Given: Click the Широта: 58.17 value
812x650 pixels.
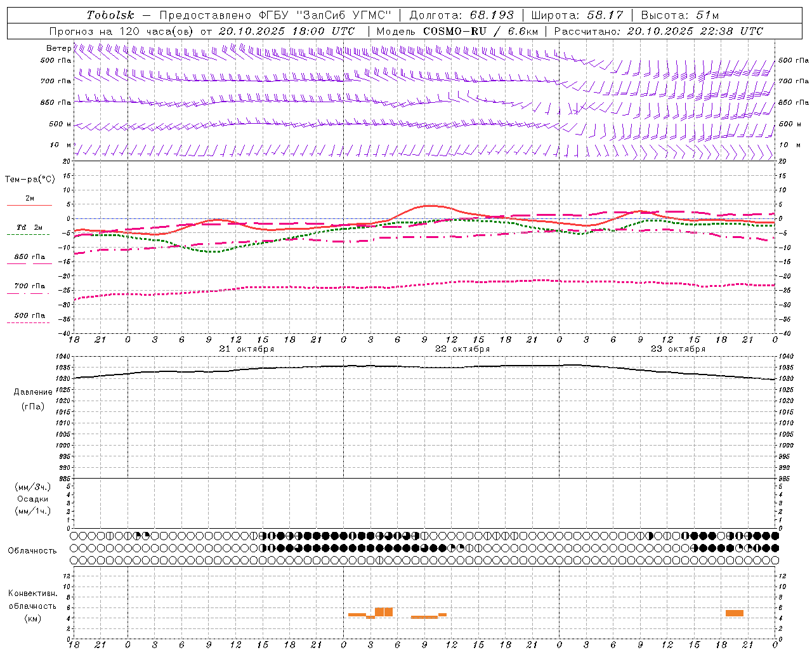Looking at the screenshot, I should 577,15.
